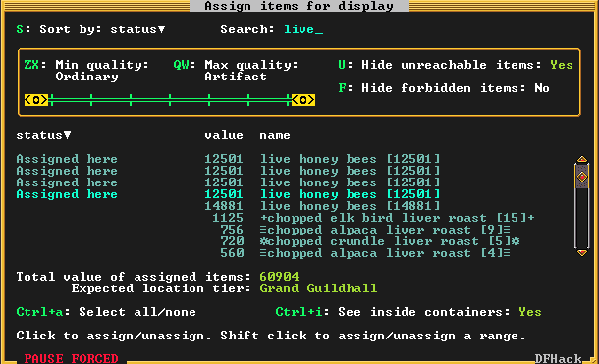Viewport: 599px width, 364px height.
Task: Open the 'Sort by: status' dropdown
Action: (x=90, y=29)
